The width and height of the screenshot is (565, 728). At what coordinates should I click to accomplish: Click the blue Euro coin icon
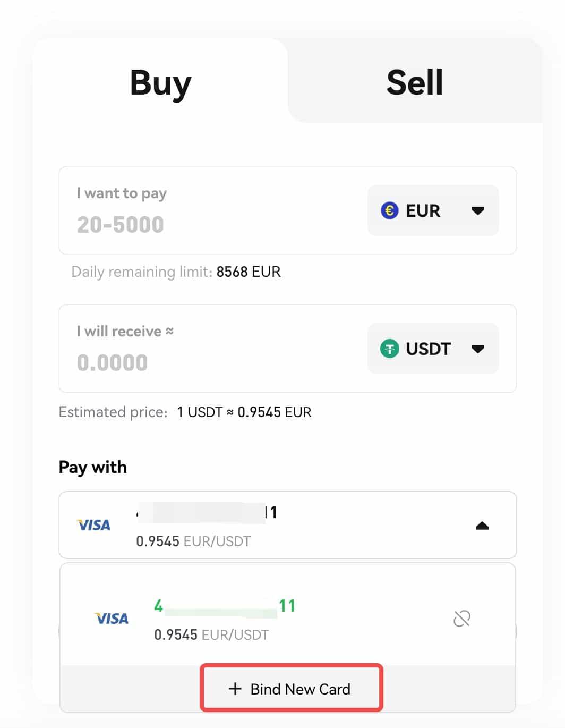point(390,211)
